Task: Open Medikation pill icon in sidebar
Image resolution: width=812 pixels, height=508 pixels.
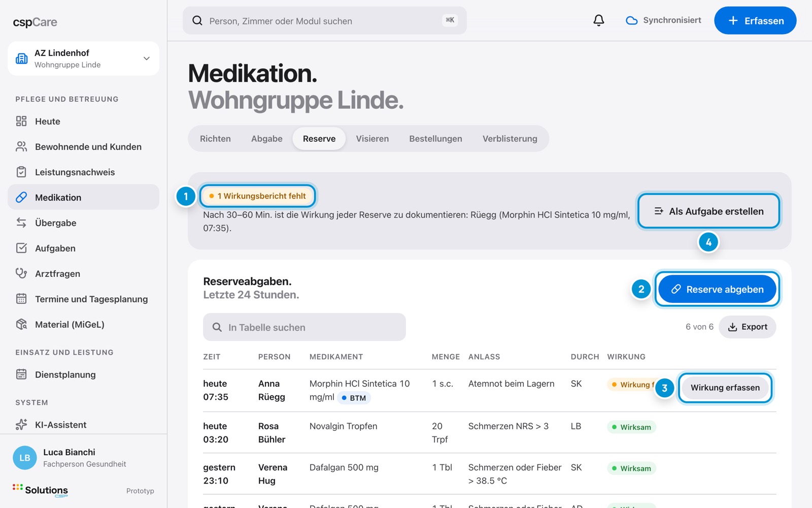Action: pyautogui.click(x=21, y=197)
